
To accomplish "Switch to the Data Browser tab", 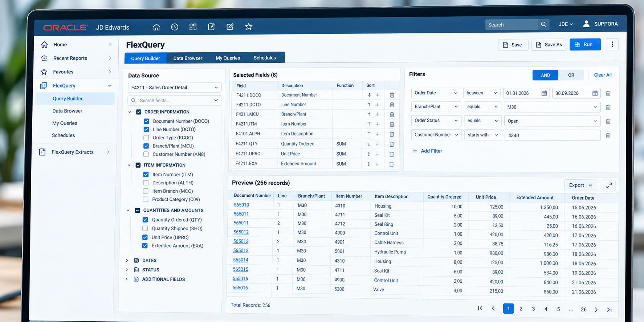I will (188, 58).
